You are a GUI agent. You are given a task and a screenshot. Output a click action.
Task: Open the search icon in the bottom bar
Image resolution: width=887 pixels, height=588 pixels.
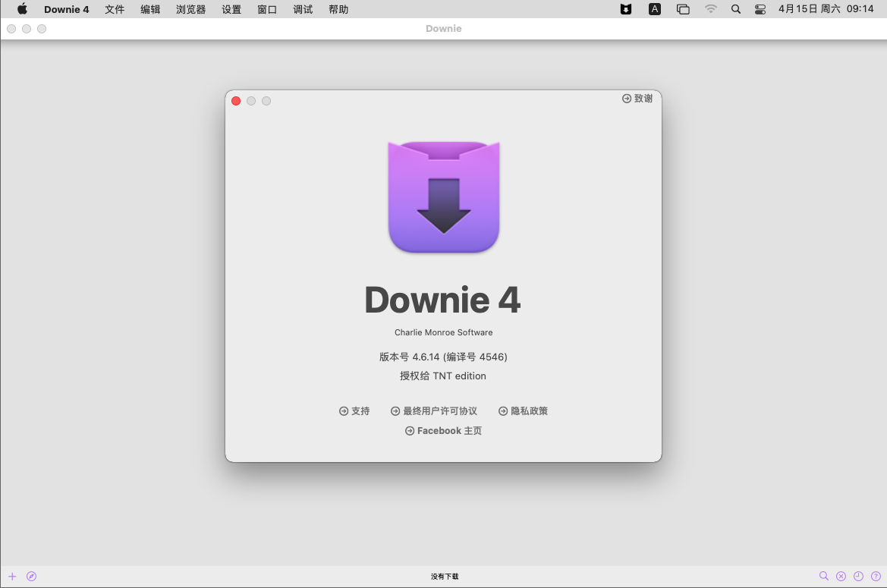[x=824, y=577]
